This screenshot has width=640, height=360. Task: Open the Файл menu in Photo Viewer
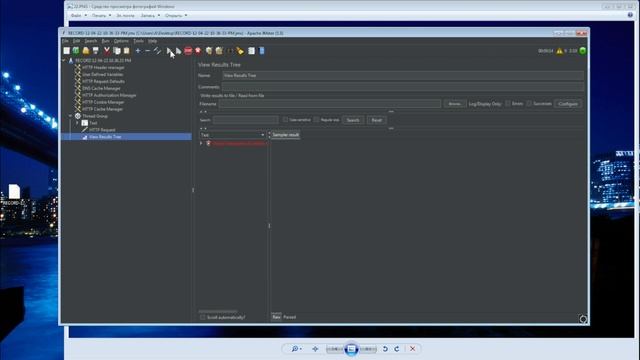click(78, 15)
